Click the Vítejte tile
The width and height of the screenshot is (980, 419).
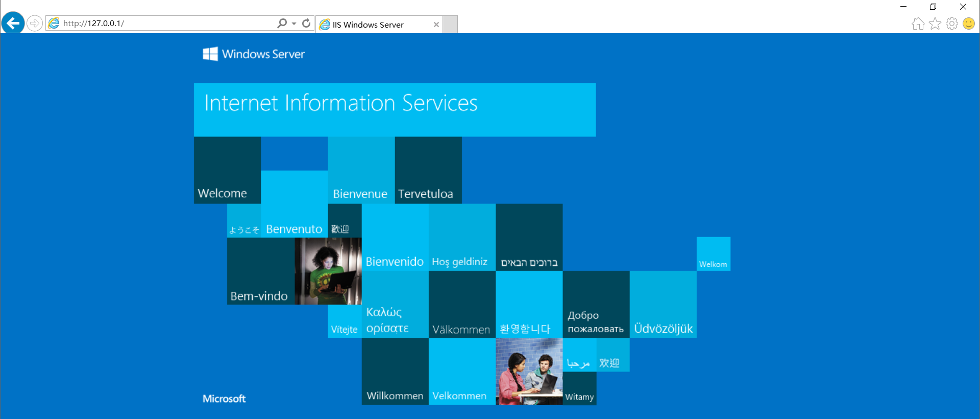point(345,321)
